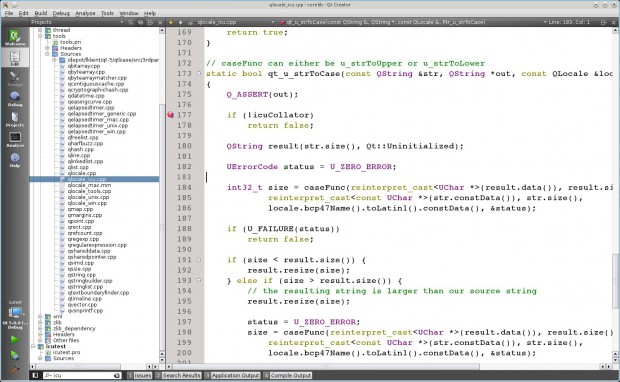
Task: Collapse the tools tree node
Action: click(x=40, y=36)
